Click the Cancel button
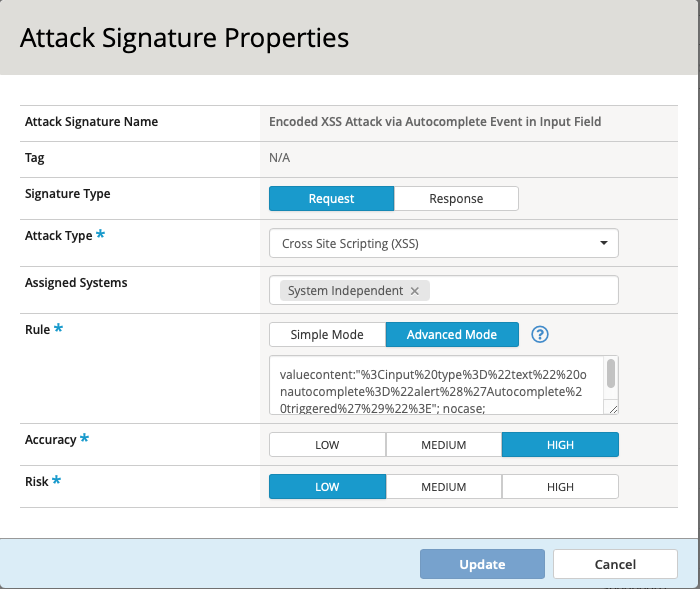The width and height of the screenshot is (700, 589). [x=615, y=564]
